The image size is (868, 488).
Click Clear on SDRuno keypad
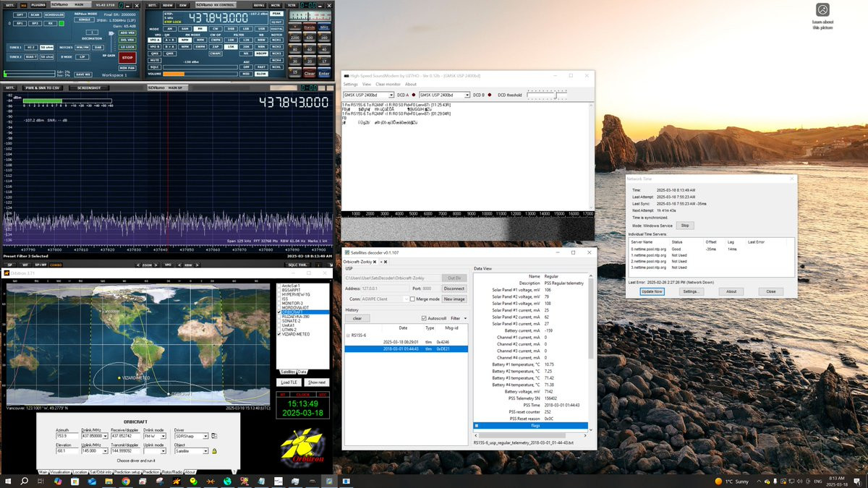pos(309,73)
